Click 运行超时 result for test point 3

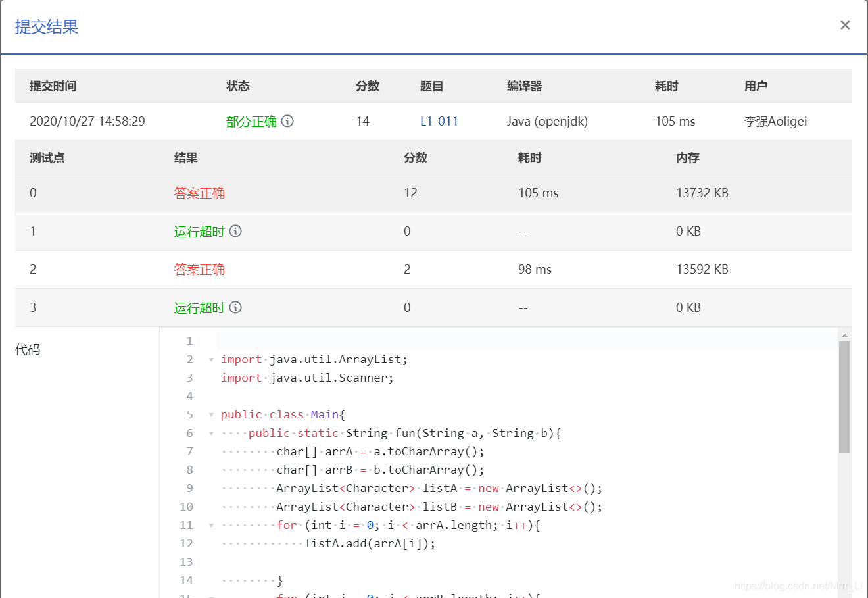[199, 308]
